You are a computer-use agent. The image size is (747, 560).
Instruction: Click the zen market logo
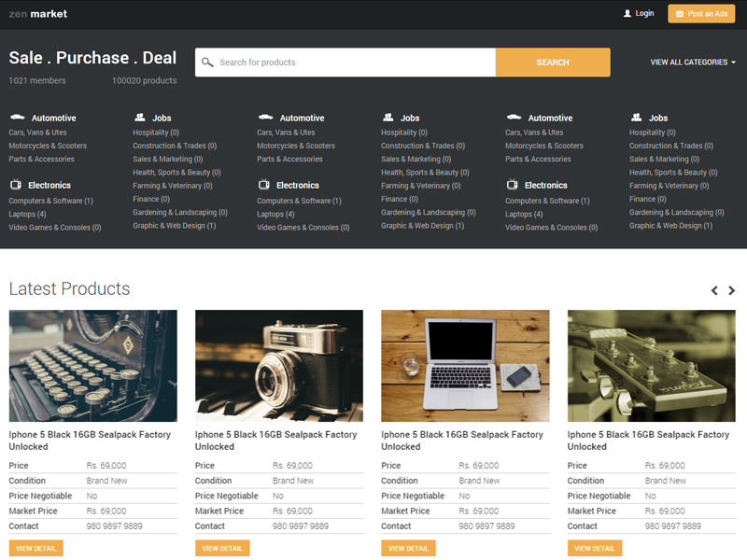coord(37,13)
